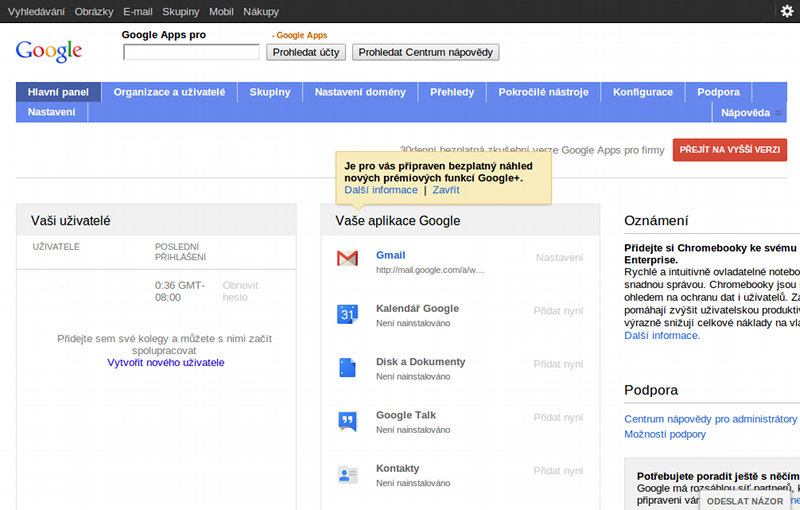800x510 pixels.
Task: Expand the Nápověda dropdown
Action: tap(749, 113)
